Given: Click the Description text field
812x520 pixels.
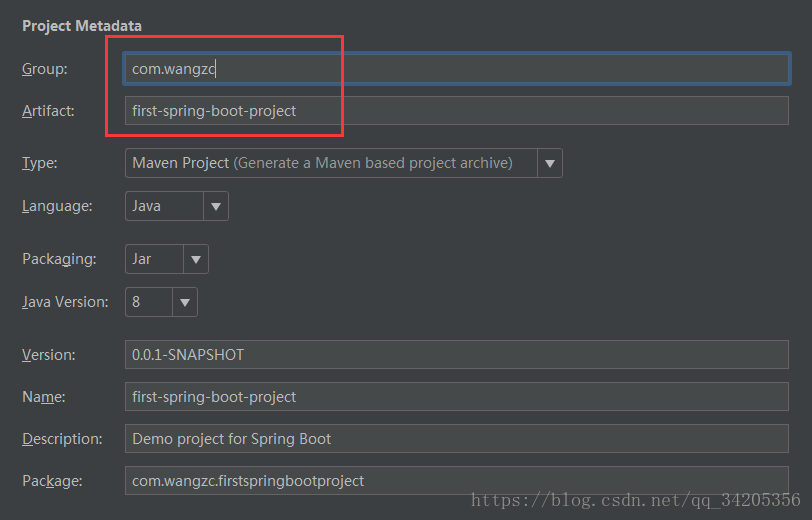Looking at the screenshot, I should point(457,439).
